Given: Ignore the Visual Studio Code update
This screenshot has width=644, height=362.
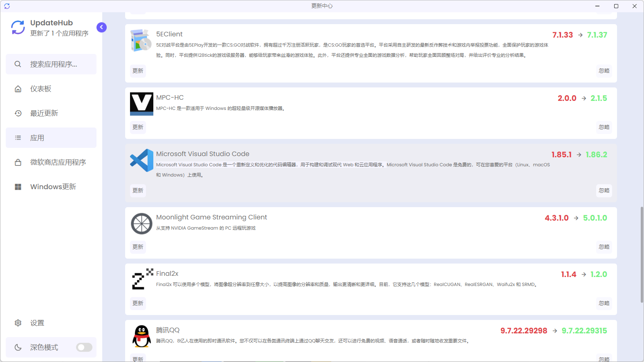Looking at the screenshot, I should click(x=604, y=190).
